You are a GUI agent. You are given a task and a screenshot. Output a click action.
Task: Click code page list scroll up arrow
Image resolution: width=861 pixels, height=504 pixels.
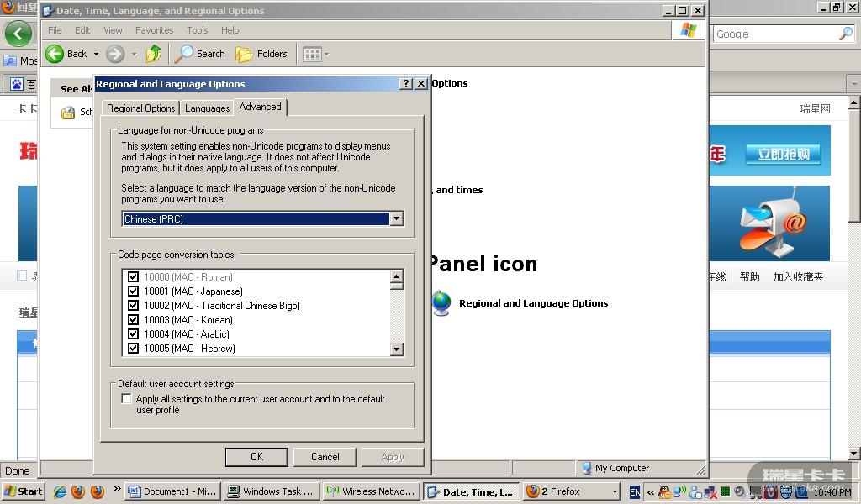coord(397,276)
